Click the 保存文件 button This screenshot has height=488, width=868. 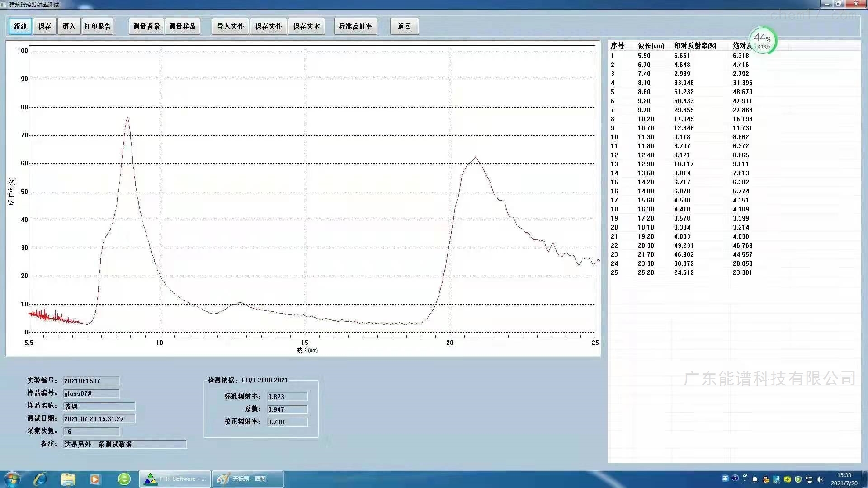[269, 26]
